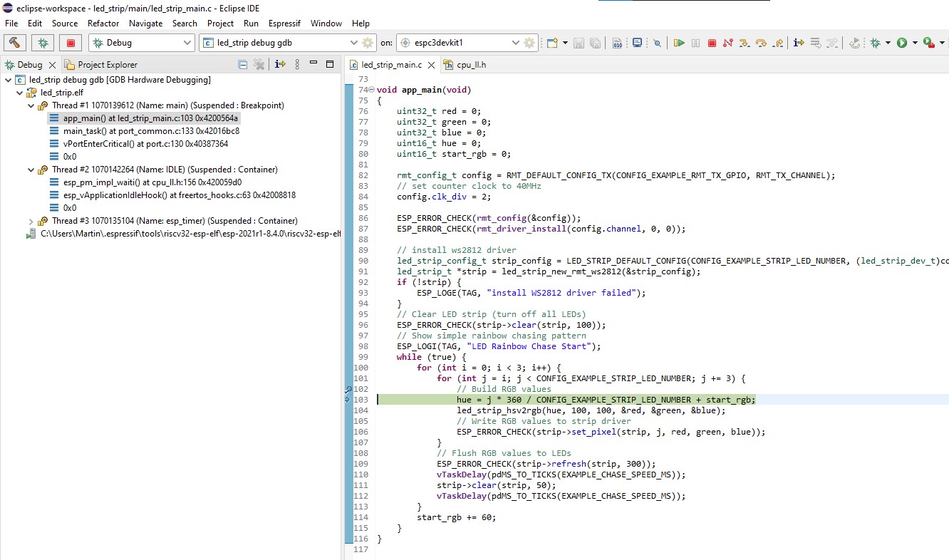Open the Help menu

(361, 24)
